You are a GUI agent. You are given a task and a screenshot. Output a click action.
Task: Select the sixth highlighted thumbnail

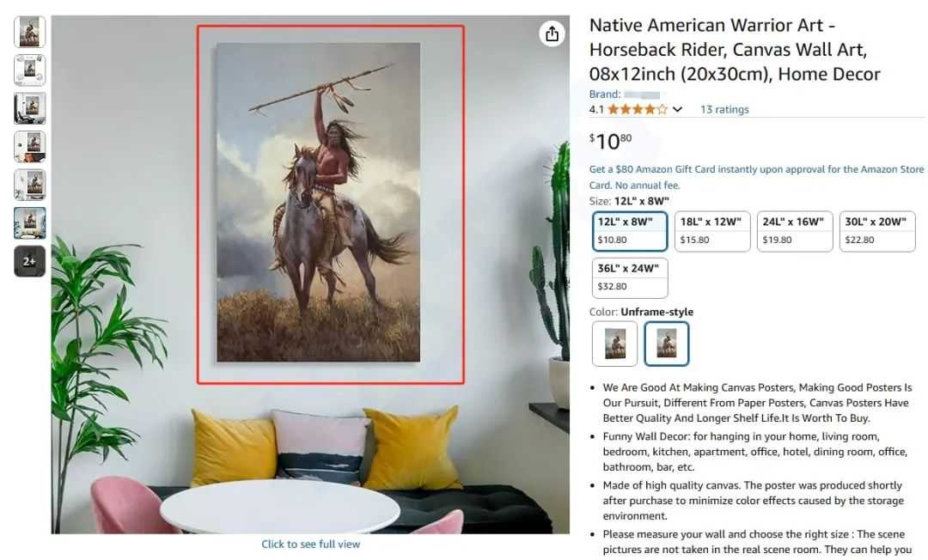pos(29,223)
